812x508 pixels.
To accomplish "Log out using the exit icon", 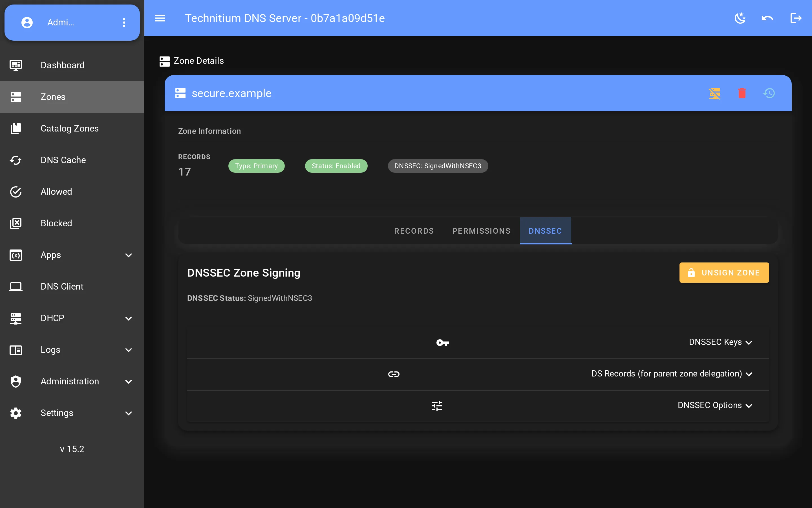I will [796, 18].
